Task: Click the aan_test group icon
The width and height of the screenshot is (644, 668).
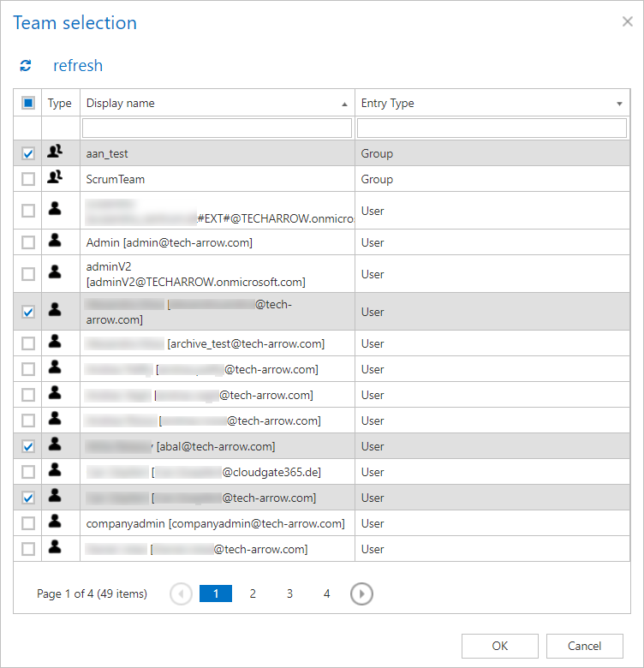Action: (55, 153)
